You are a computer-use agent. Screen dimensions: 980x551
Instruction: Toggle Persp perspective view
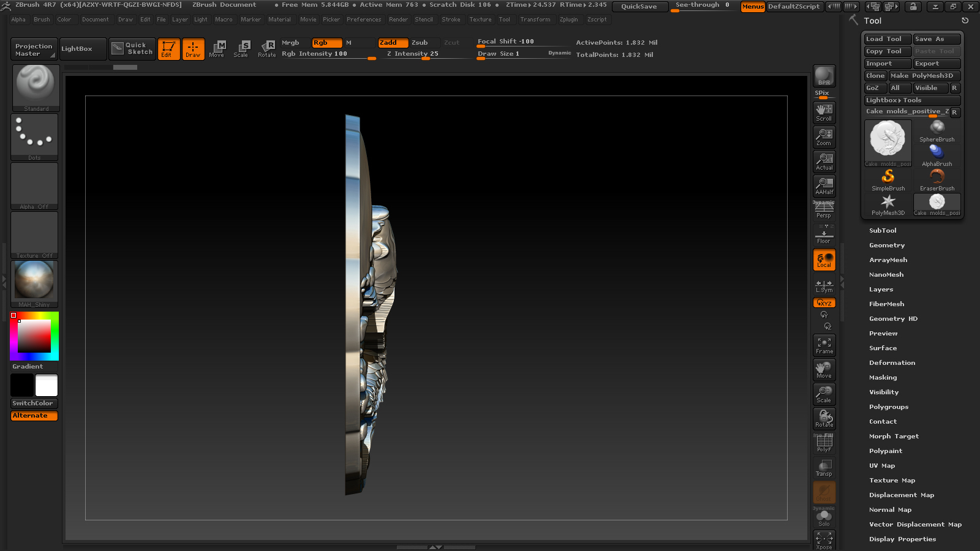pos(824,210)
